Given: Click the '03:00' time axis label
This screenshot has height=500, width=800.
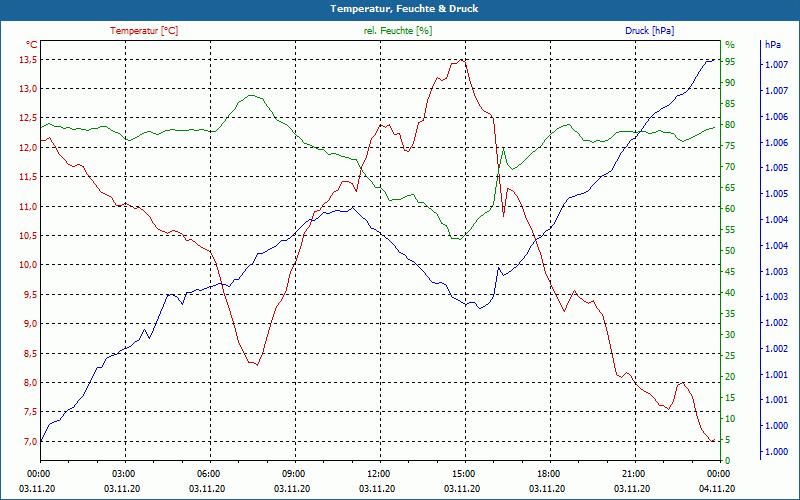Looking at the screenshot, I should point(123,473).
